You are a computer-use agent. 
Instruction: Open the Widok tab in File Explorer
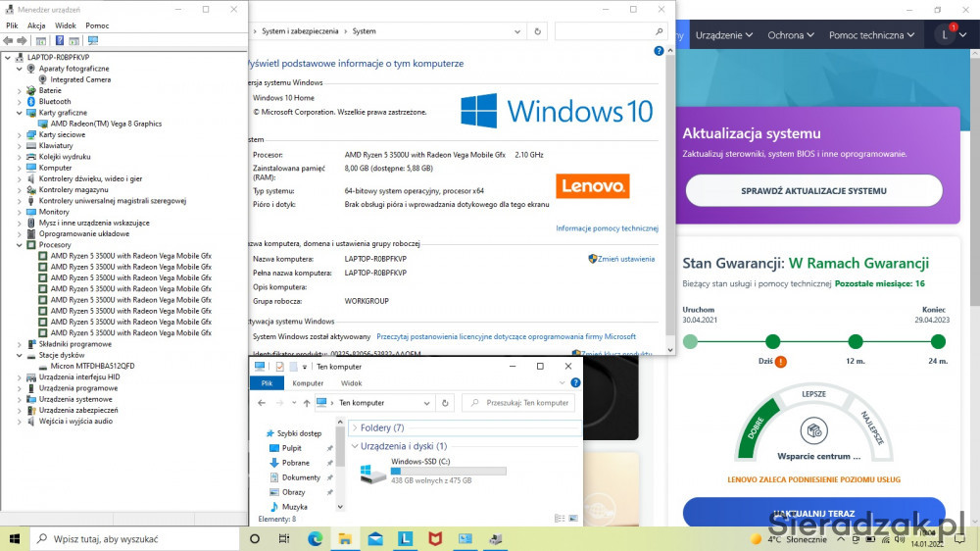351,383
